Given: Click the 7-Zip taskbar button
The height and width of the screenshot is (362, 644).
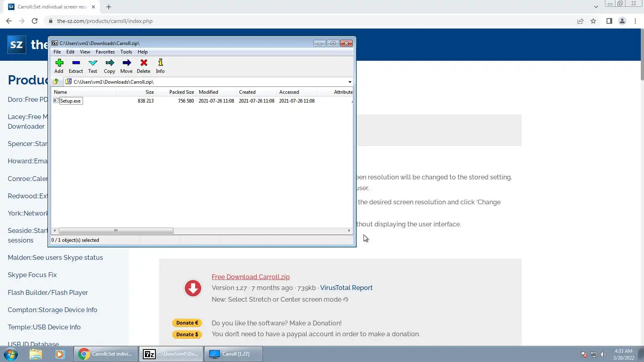Looking at the screenshot, I should click(x=171, y=354).
